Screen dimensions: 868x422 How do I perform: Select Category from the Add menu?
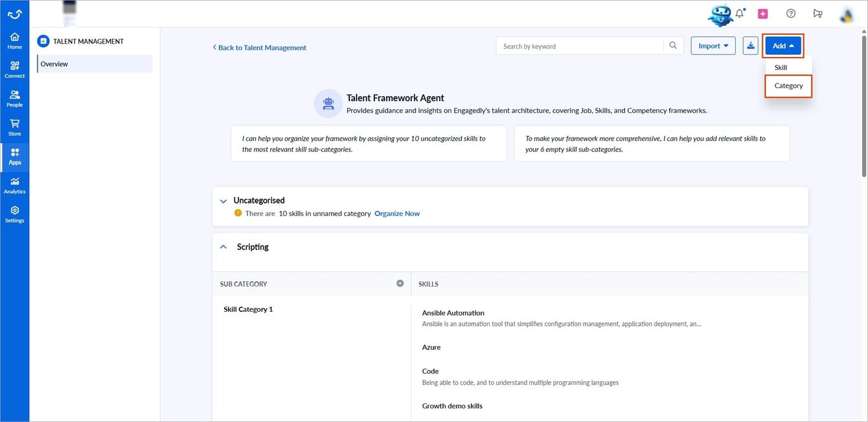pos(788,85)
